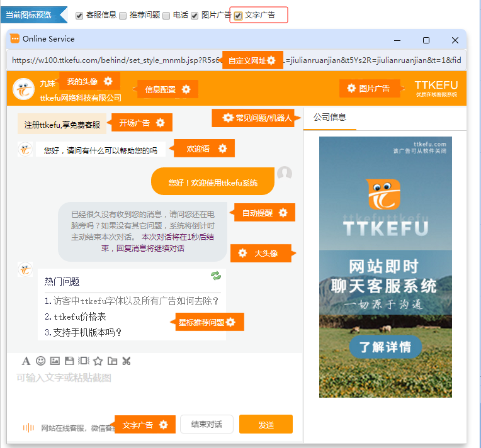Open 信息配置 settings tag

click(x=167, y=89)
